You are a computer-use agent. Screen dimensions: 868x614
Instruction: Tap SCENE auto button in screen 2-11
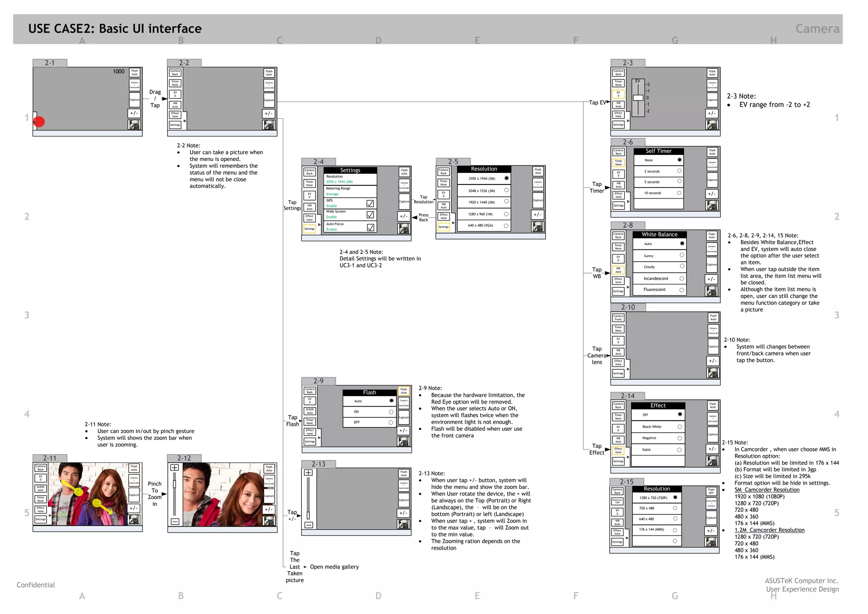[40, 488]
